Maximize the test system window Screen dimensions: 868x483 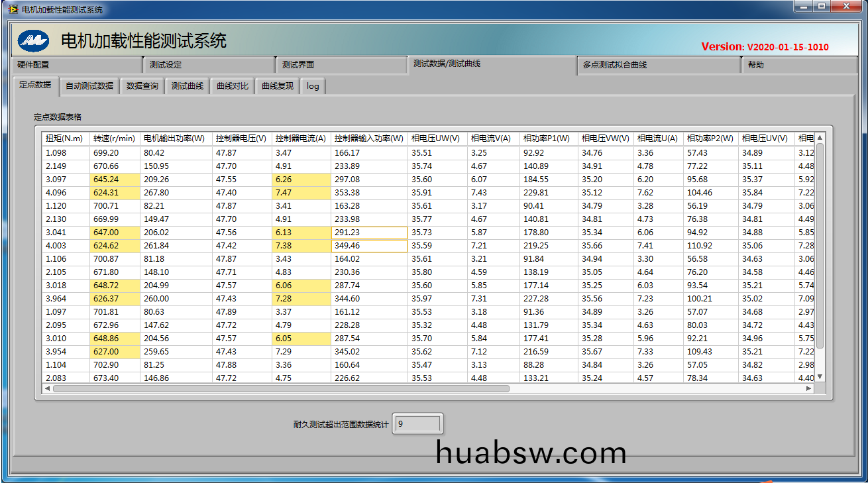pyautogui.click(x=822, y=7)
